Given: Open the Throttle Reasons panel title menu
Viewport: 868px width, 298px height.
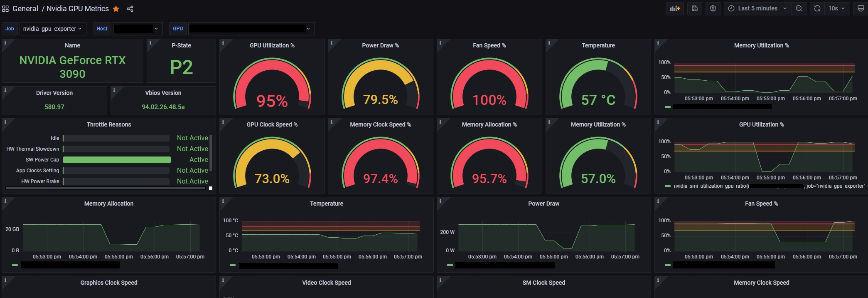Looking at the screenshot, I should 108,124.
